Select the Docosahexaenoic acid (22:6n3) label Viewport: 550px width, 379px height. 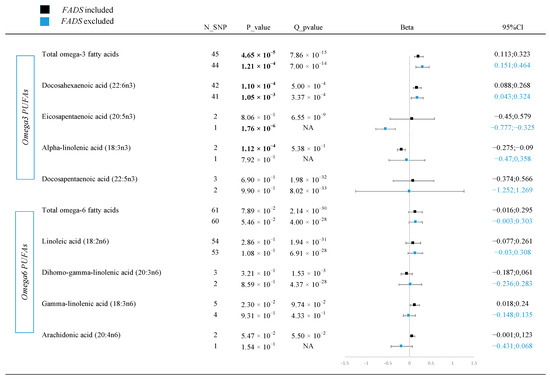click(88, 85)
